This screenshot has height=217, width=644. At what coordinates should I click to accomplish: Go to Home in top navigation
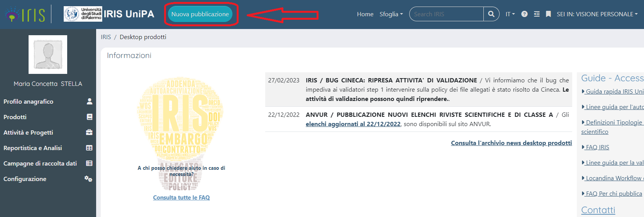coord(365,14)
